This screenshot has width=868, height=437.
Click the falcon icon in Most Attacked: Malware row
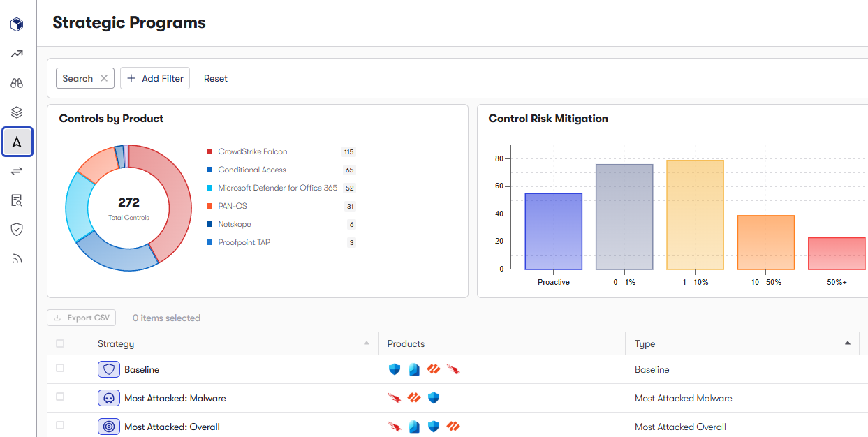395,398
